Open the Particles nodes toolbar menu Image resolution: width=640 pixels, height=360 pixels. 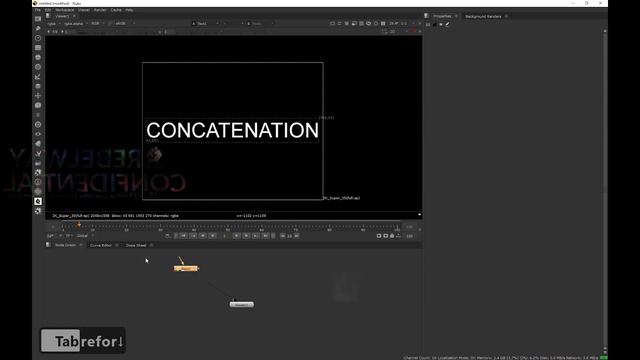point(38,115)
